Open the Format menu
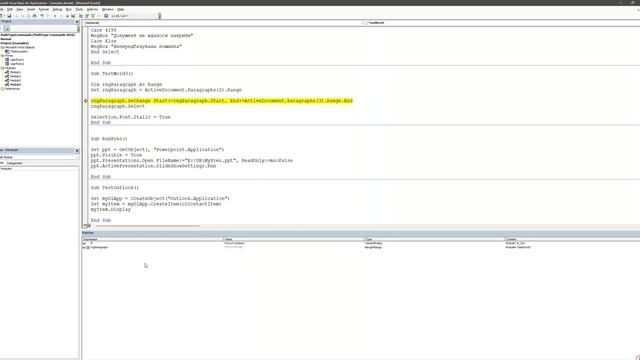The height and width of the screenshot is (360, 640). [x=44, y=9]
